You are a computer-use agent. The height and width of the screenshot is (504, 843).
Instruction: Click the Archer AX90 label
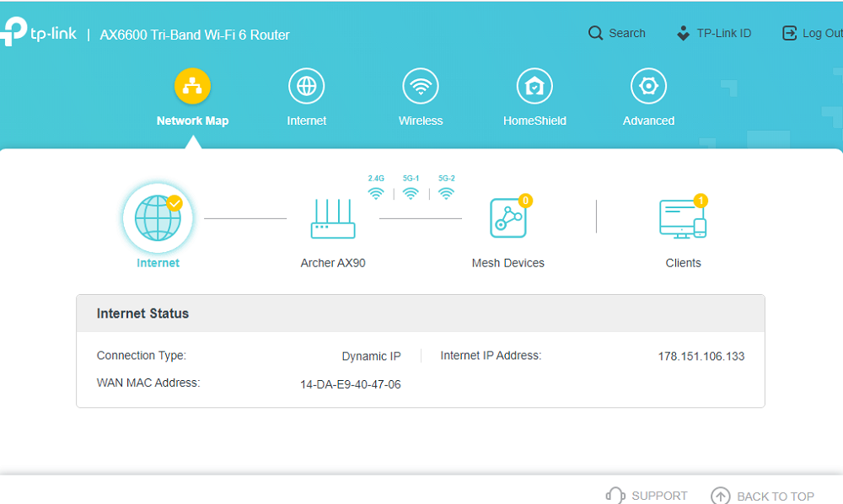333,263
